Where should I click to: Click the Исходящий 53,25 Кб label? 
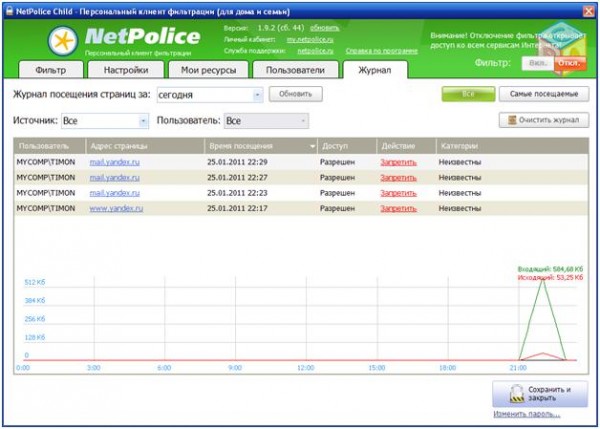coord(550,277)
